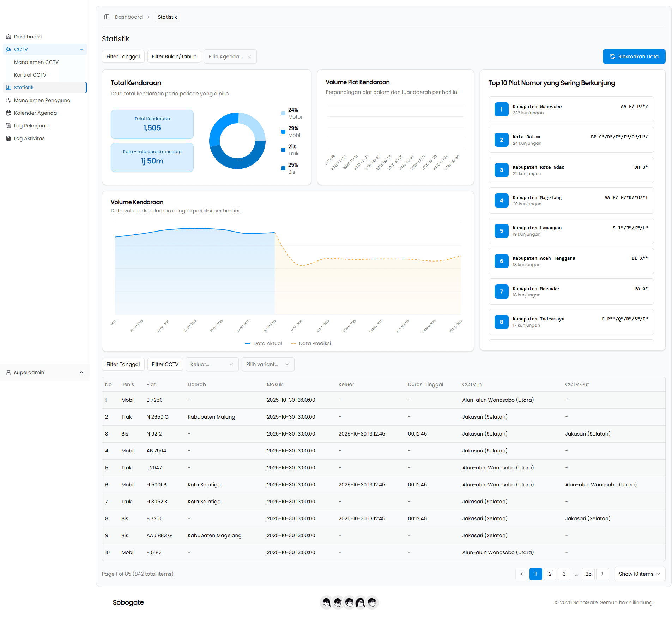672x618 pixels.
Task: Open Manajemen CCTV submenu item
Action: click(x=36, y=62)
